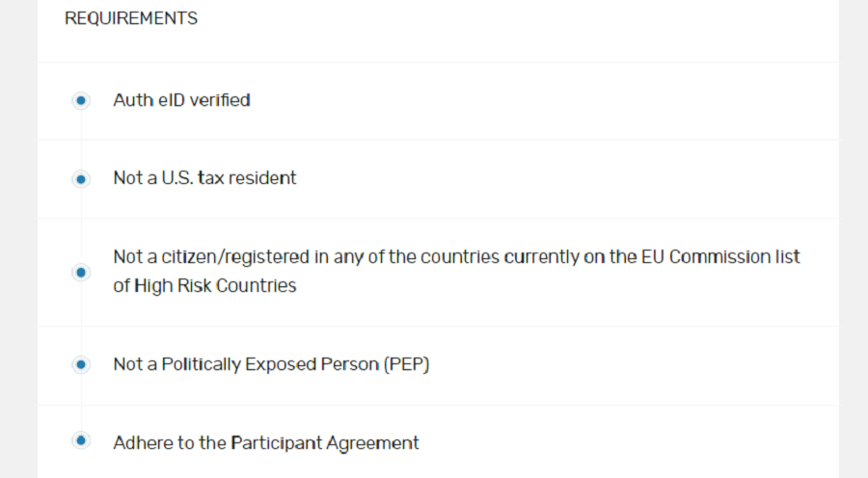Click the phrase High Risk Countries

click(x=215, y=286)
